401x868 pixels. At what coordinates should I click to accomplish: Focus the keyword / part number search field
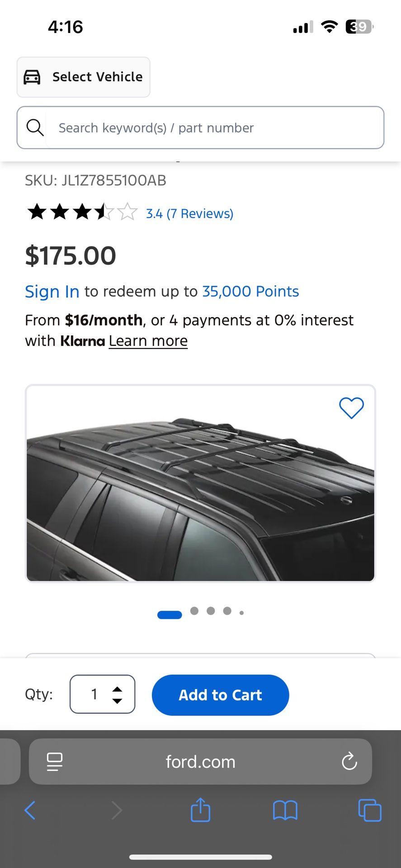point(212,128)
